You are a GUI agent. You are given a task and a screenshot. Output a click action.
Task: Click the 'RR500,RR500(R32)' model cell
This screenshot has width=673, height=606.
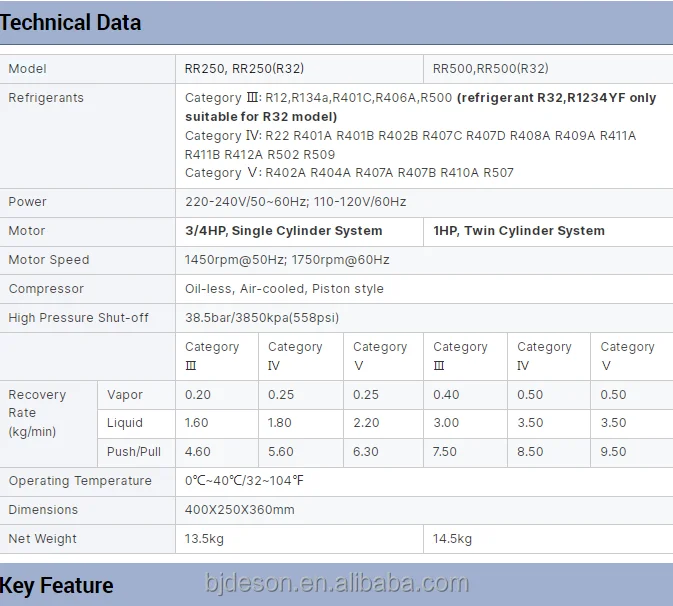pyautogui.click(x=491, y=69)
